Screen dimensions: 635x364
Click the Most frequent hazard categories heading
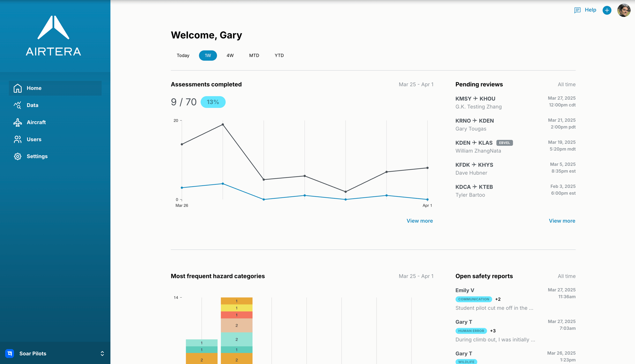(217, 276)
